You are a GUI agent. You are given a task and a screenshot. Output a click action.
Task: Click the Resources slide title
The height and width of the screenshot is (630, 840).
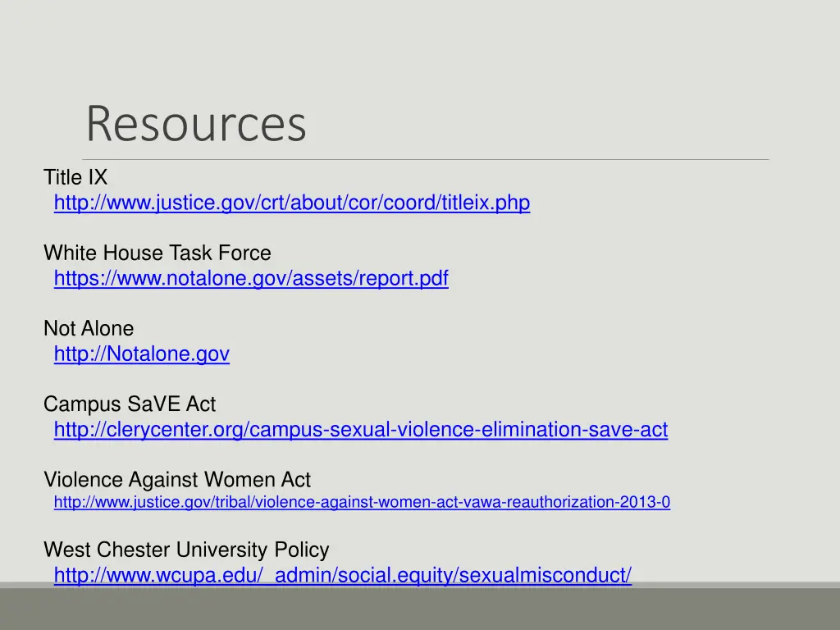pyautogui.click(x=196, y=124)
